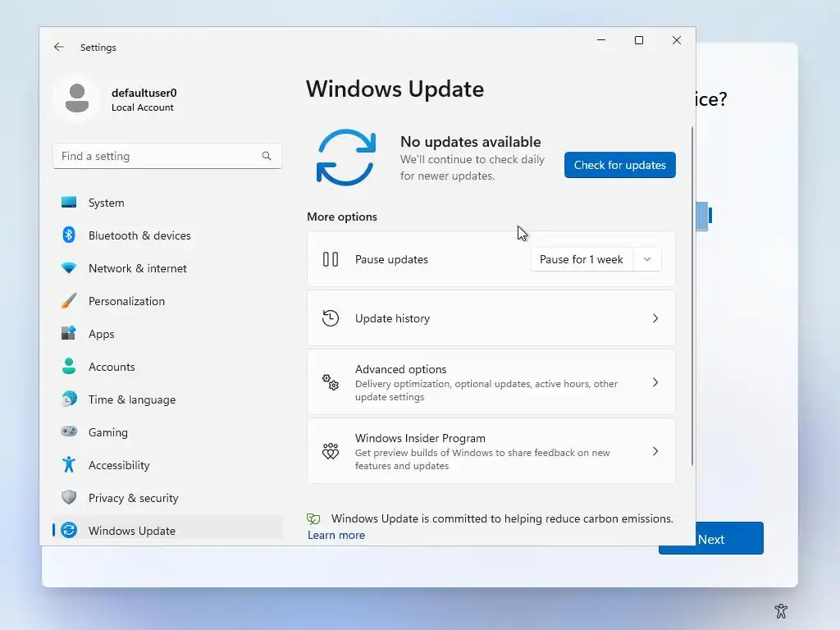Click the Windows Update sidebar sync icon
This screenshot has height=630, width=840.
pyautogui.click(x=69, y=530)
